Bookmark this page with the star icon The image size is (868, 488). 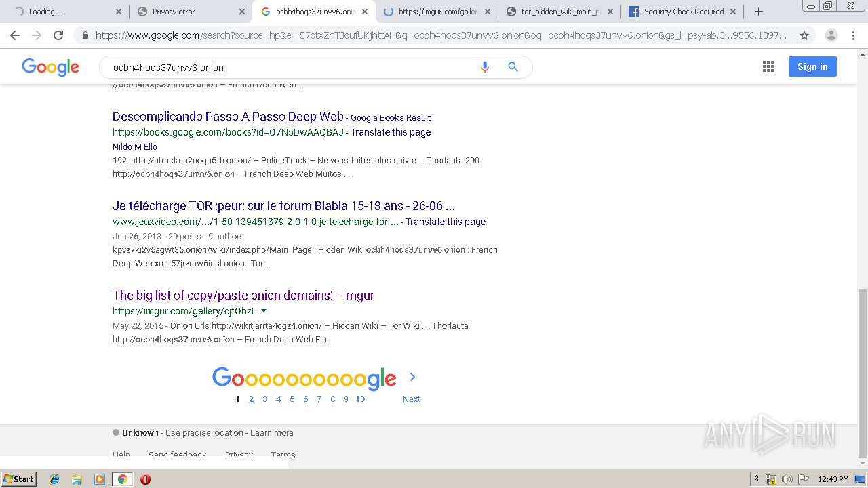tap(804, 35)
